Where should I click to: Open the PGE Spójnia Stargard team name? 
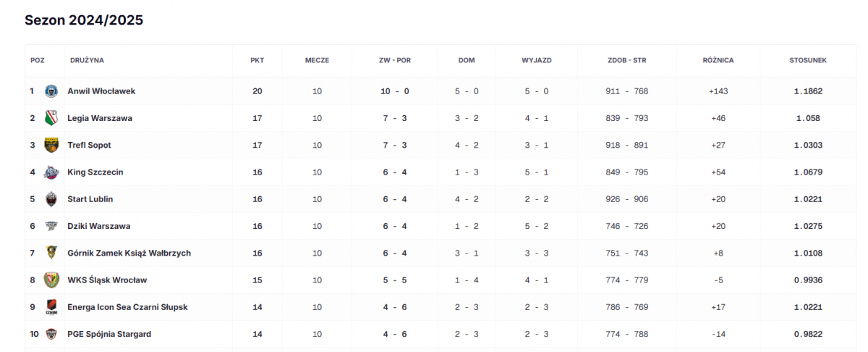(x=109, y=334)
